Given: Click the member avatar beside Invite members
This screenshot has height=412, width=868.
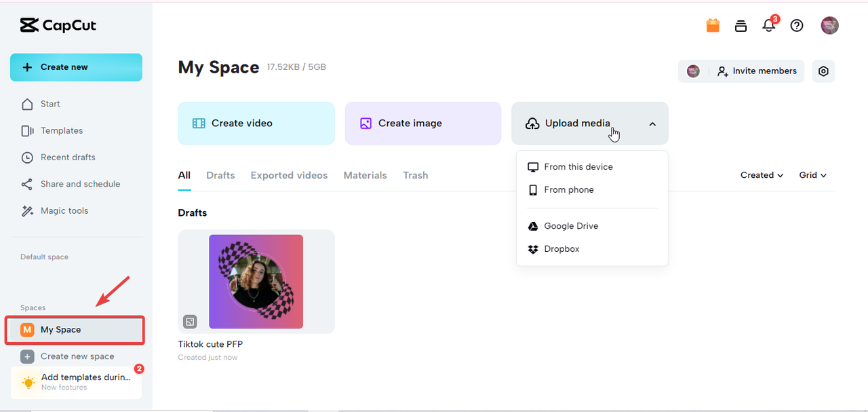Looking at the screenshot, I should 693,71.
